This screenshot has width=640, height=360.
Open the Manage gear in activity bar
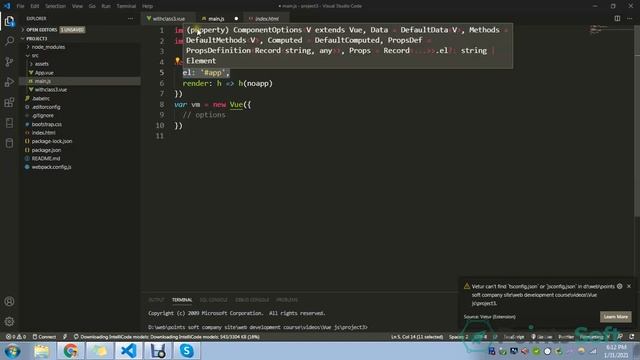(9, 322)
